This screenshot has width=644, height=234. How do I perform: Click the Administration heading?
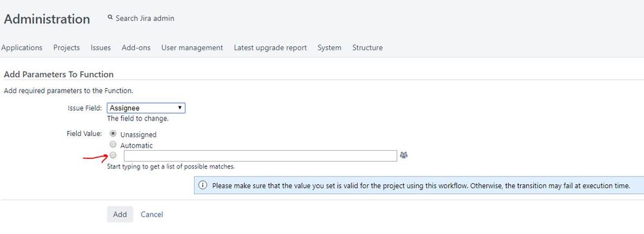pos(47,19)
